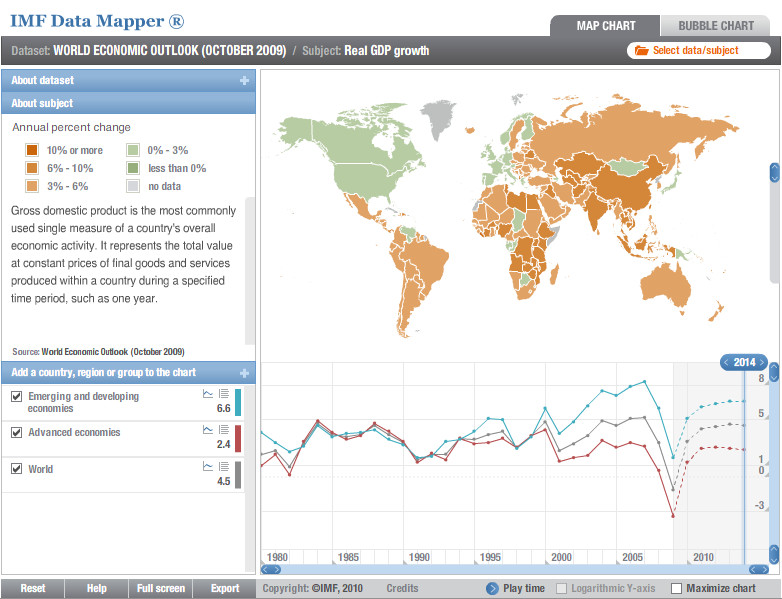The height and width of the screenshot is (599, 782).
Task: Click year 2010 on the timeline
Action: (703, 557)
